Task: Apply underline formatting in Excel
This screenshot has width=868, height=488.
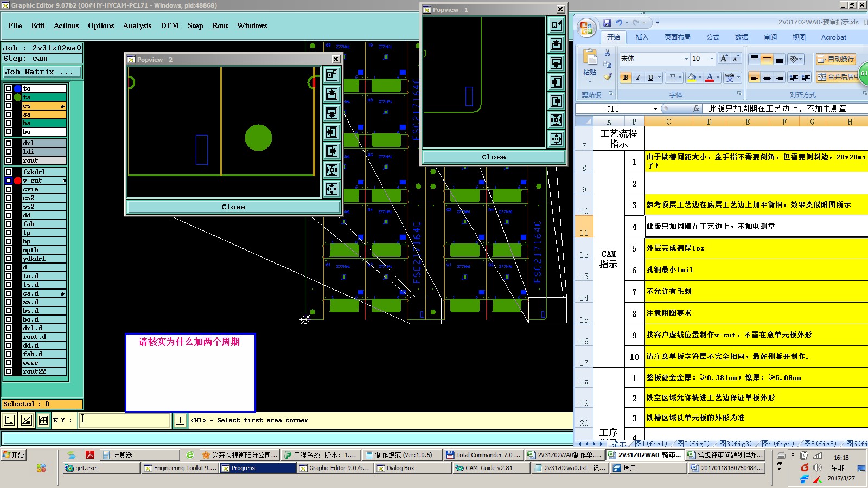Action: (x=650, y=78)
